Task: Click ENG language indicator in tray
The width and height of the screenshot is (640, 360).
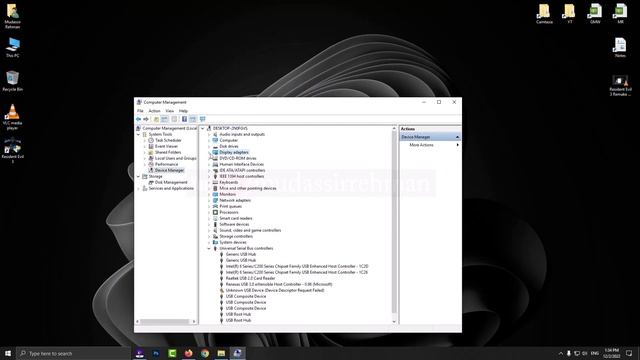Action: tap(595, 353)
